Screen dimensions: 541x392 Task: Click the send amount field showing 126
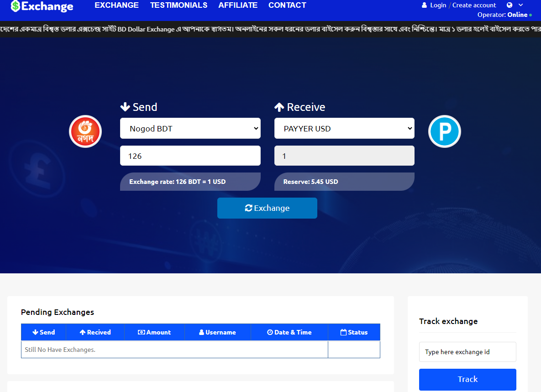click(x=190, y=156)
